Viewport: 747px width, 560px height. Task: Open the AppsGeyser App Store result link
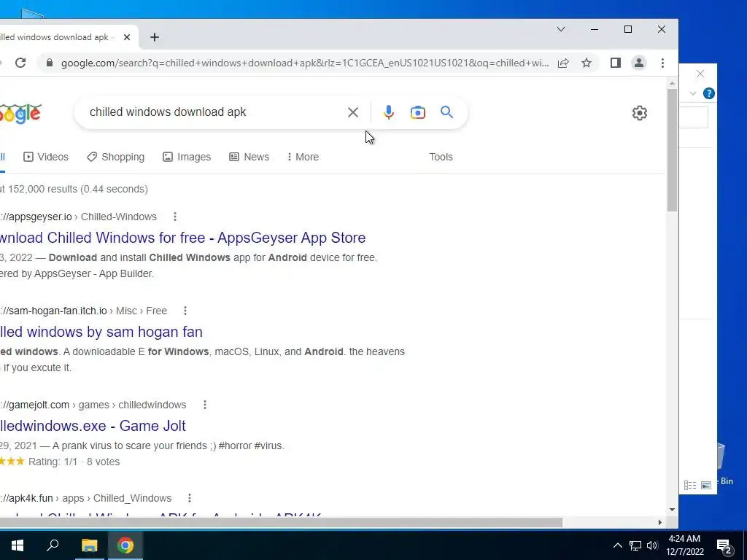[183, 238]
